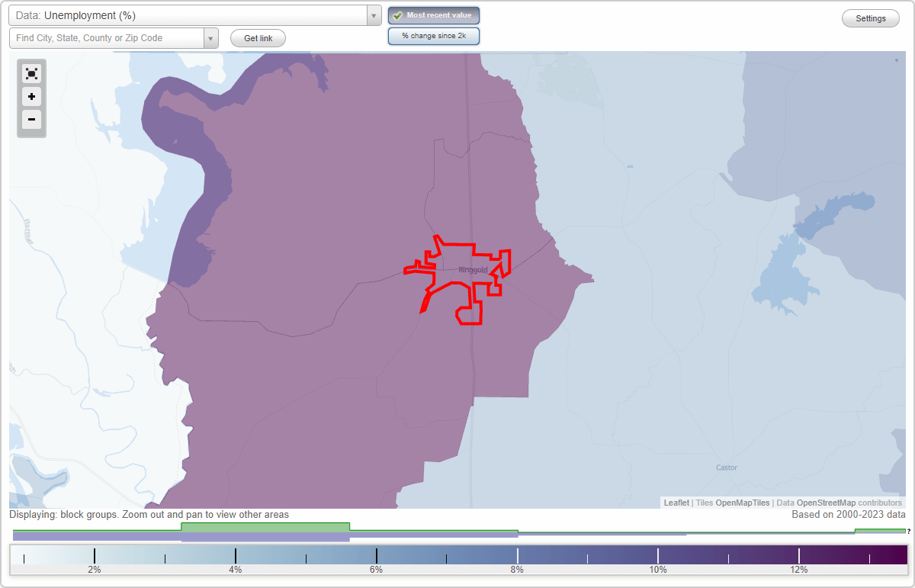Click the 12% mark on color legend
This screenshot has height=588, width=915.
click(798, 570)
